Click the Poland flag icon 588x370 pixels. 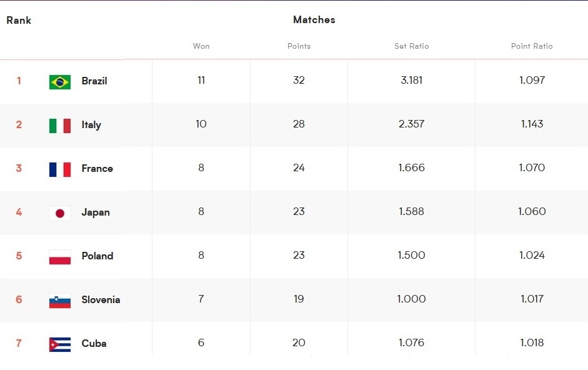pos(60,257)
